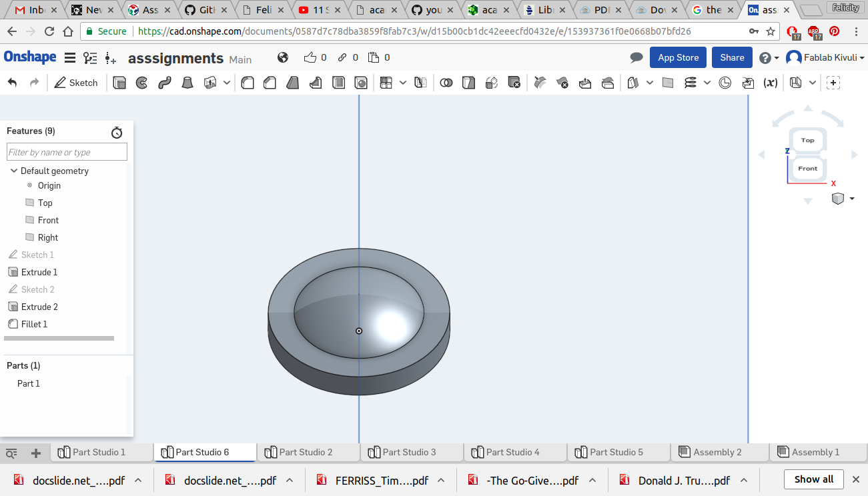Image resolution: width=868 pixels, height=496 pixels.
Task: Select the Boolean tool icon
Action: (446, 83)
